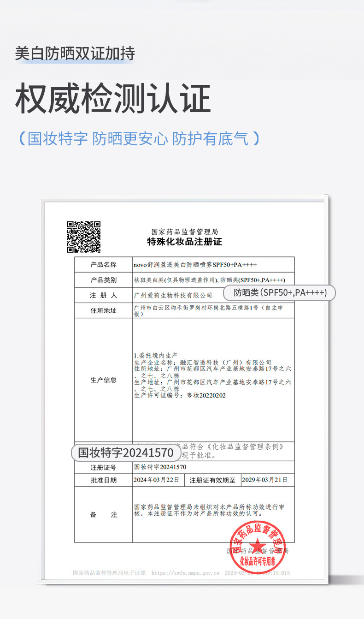This screenshot has height=619, width=364.
Task: Click the QR code on the certificate
Action: [x=84, y=237]
